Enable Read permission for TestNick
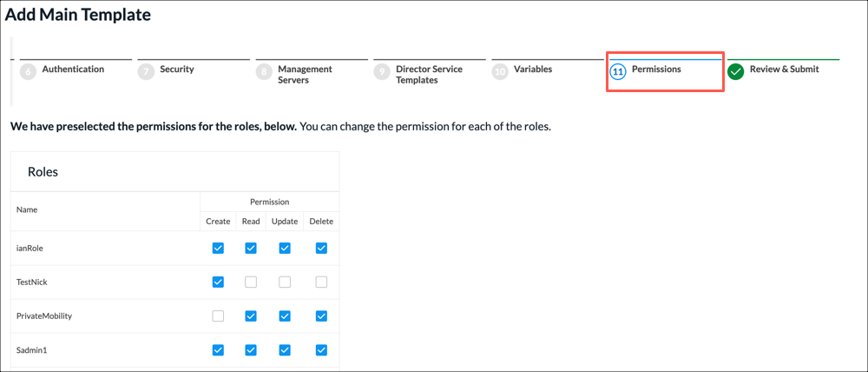868x372 pixels. [251, 282]
